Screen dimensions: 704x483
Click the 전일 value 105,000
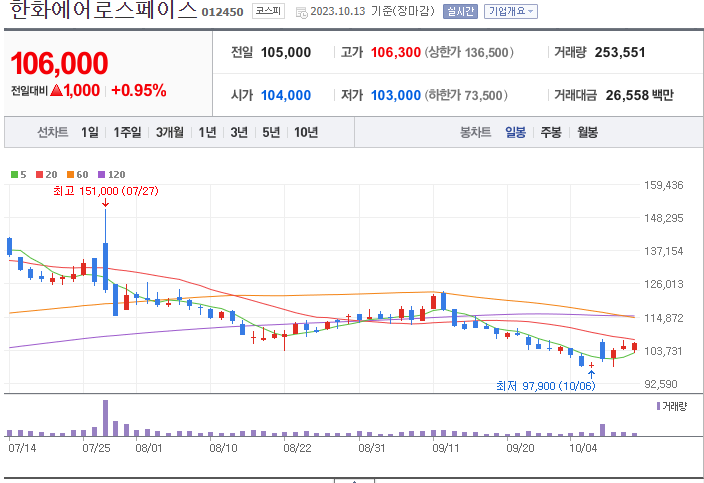coord(286,53)
